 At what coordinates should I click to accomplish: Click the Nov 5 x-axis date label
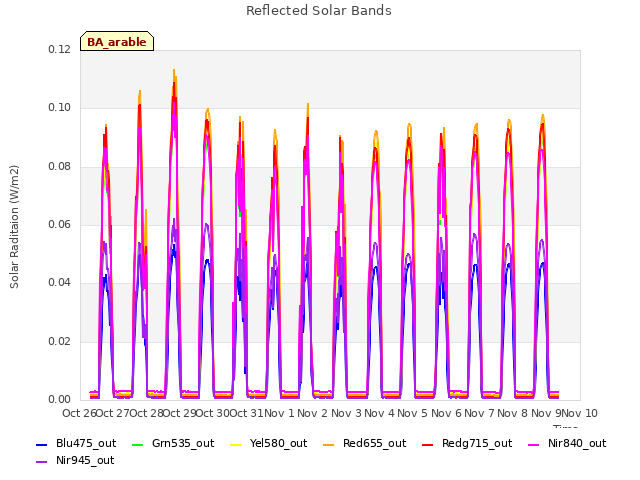pyautogui.click(x=413, y=413)
